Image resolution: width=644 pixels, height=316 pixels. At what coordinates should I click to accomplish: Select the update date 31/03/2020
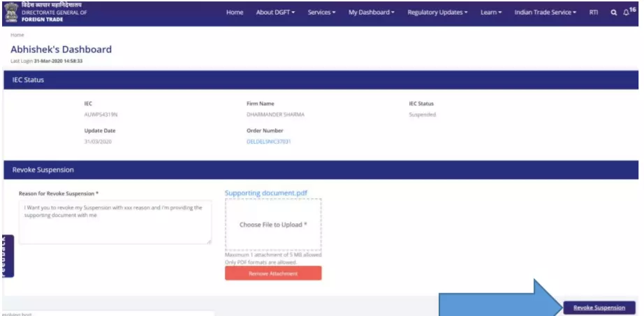[98, 142]
